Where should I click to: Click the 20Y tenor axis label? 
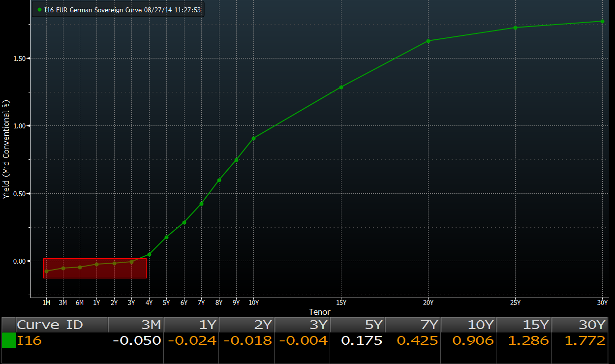tap(428, 303)
